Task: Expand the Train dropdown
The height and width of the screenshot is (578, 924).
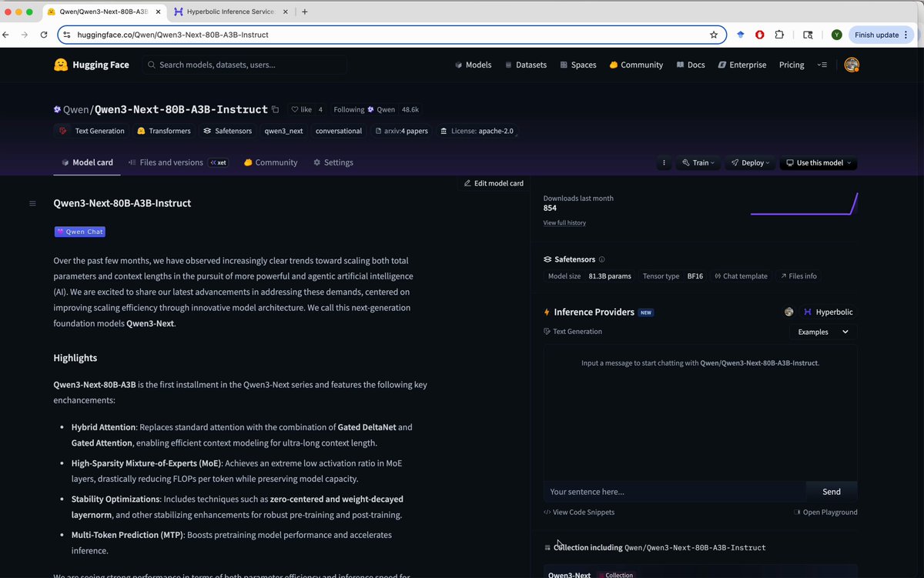Action: (698, 163)
